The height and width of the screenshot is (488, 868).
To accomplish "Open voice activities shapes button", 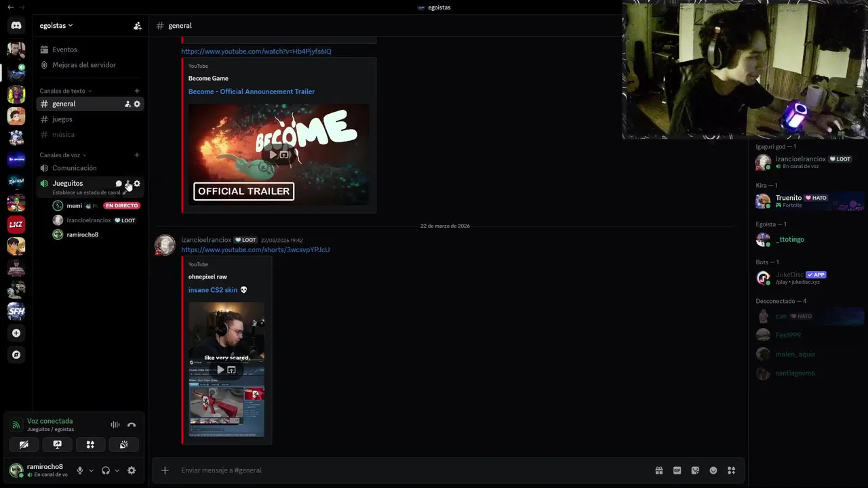I will click(x=90, y=445).
